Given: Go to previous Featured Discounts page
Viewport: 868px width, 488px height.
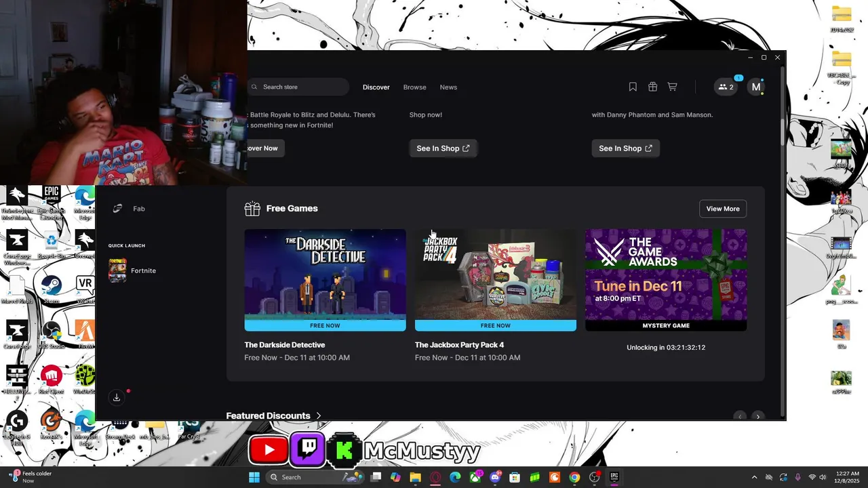Looking at the screenshot, I should [740, 416].
